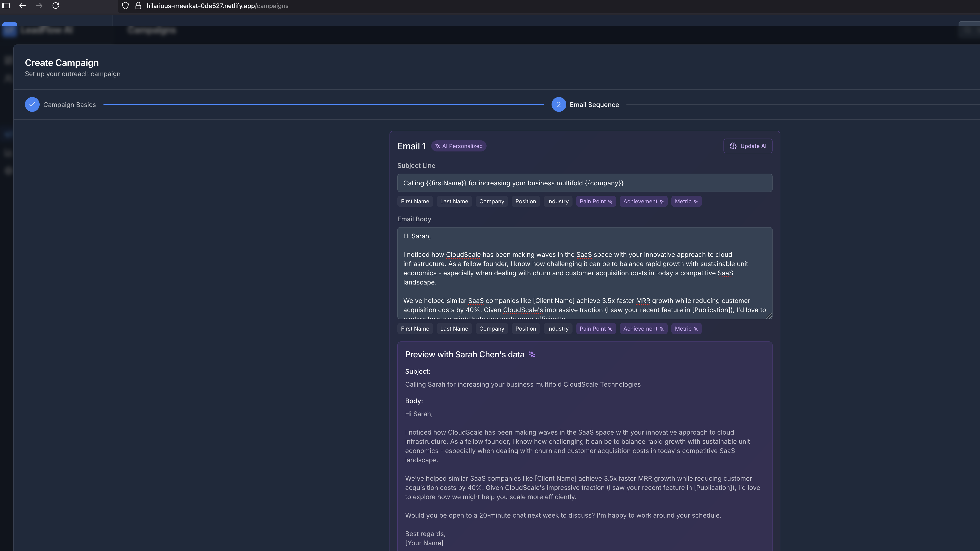
Task: Click the shield tracking protection icon
Action: coord(125,6)
